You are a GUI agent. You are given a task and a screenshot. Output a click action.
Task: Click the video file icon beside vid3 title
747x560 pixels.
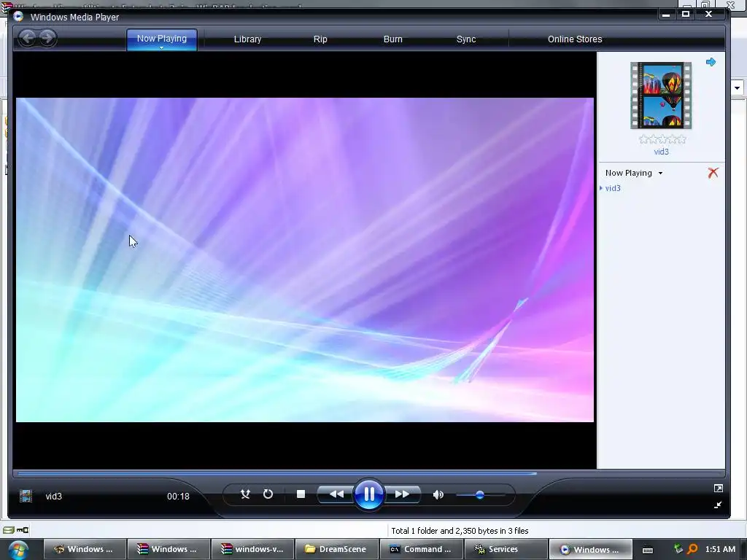click(x=26, y=496)
